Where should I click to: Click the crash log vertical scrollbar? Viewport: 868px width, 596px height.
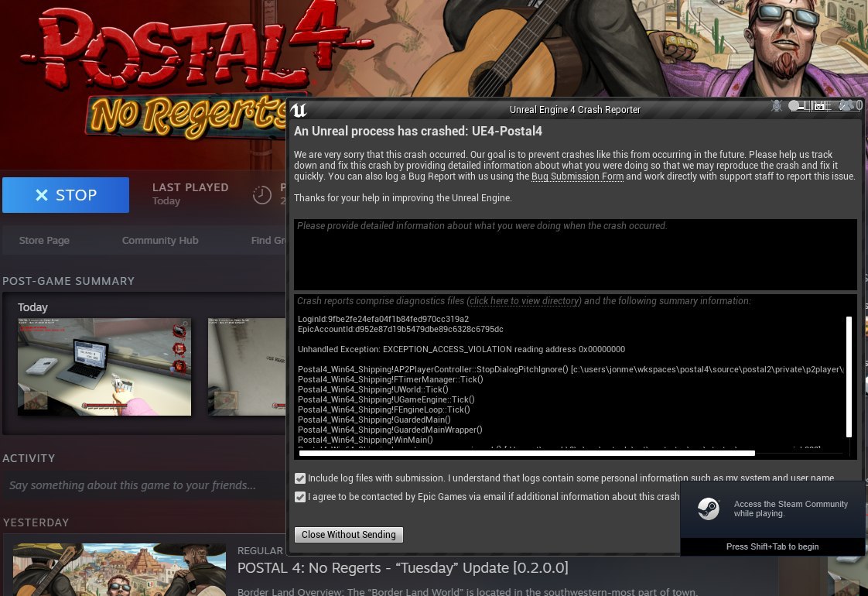[x=849, y=377]
